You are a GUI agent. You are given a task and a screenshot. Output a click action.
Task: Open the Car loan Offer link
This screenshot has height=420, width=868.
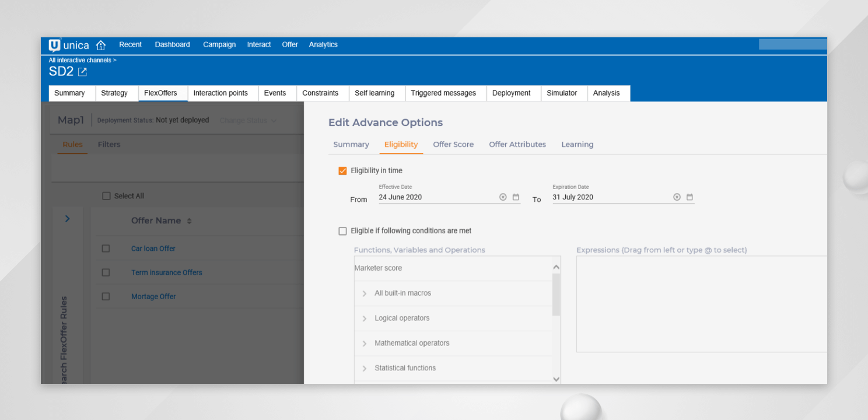[153, 249]
